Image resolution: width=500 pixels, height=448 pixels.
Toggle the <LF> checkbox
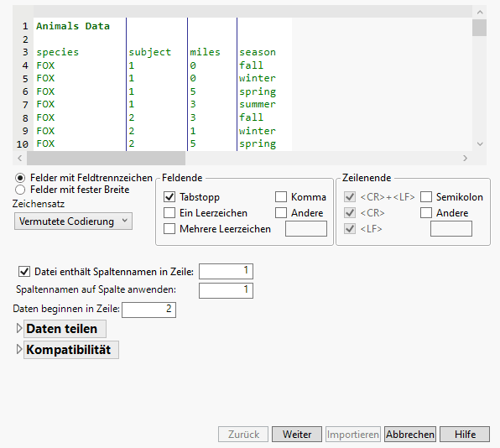[x=350, y=229]
